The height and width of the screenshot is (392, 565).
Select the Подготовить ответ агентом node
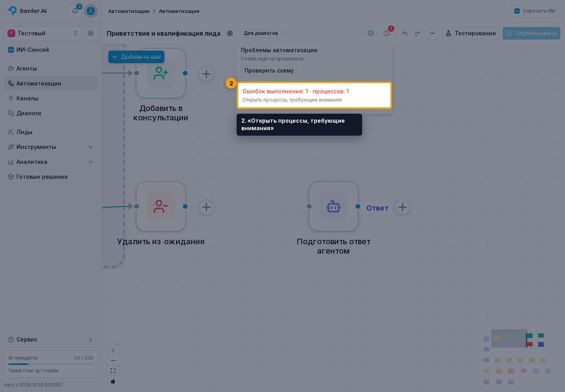334,206
